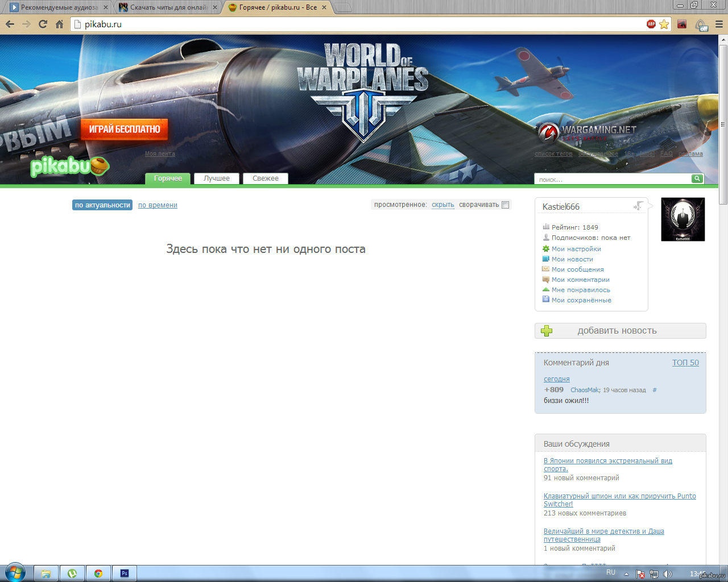This screenshot has width=728, height=582.
Task: Open the Свежее tab
Action: coord(266,178)
